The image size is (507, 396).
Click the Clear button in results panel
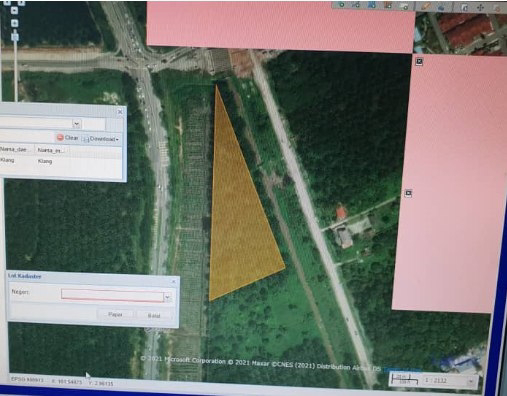[67, 138]
